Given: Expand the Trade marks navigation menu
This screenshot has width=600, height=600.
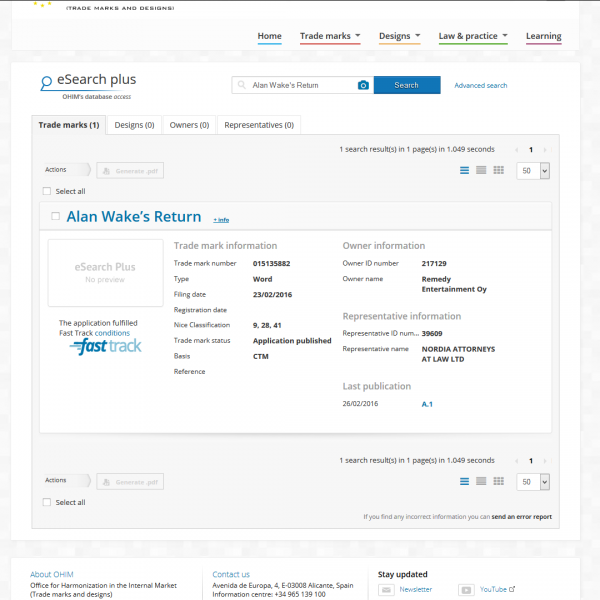Looking at the screenshot, I should 330,37.
